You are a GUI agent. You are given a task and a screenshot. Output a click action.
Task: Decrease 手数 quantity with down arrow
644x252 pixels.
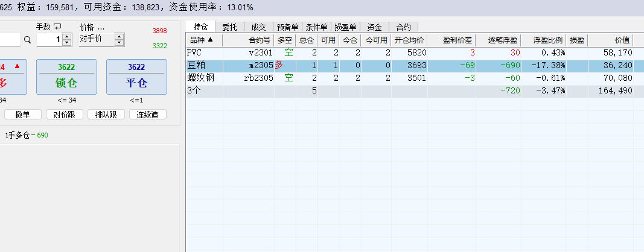[66, 43]
